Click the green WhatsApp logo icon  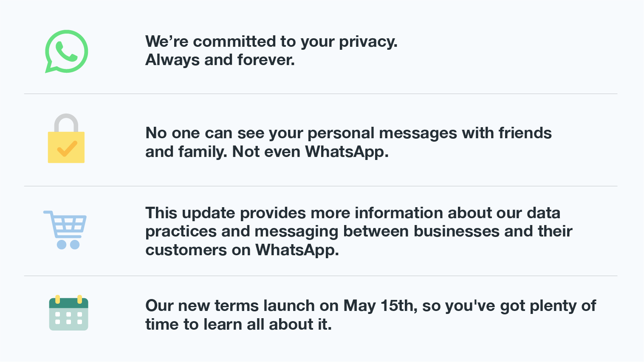coord(66,51)
